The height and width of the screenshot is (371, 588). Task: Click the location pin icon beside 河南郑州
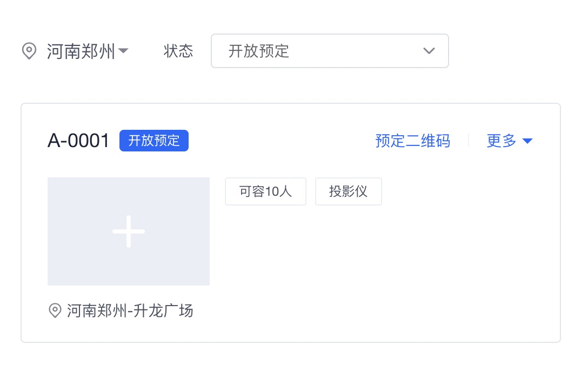coord(29,51)
